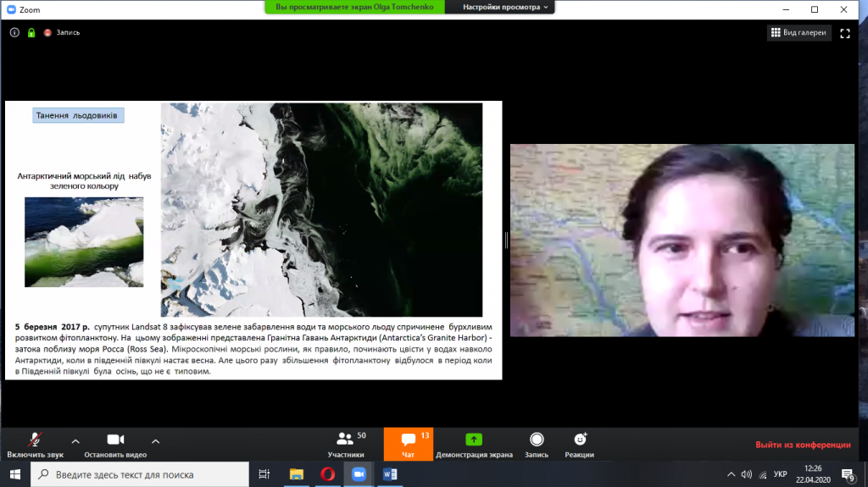This screenshot has width=868, height=487.
Task: Open volume control in system tray
Action: click(x=747, y=474)
